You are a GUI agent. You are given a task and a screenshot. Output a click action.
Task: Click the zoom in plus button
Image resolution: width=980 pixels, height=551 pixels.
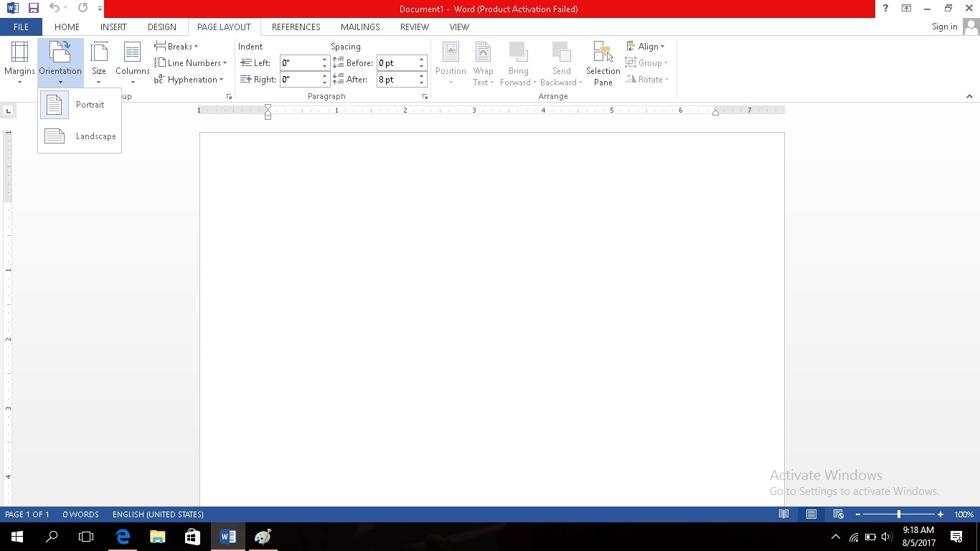coord(941,514)
